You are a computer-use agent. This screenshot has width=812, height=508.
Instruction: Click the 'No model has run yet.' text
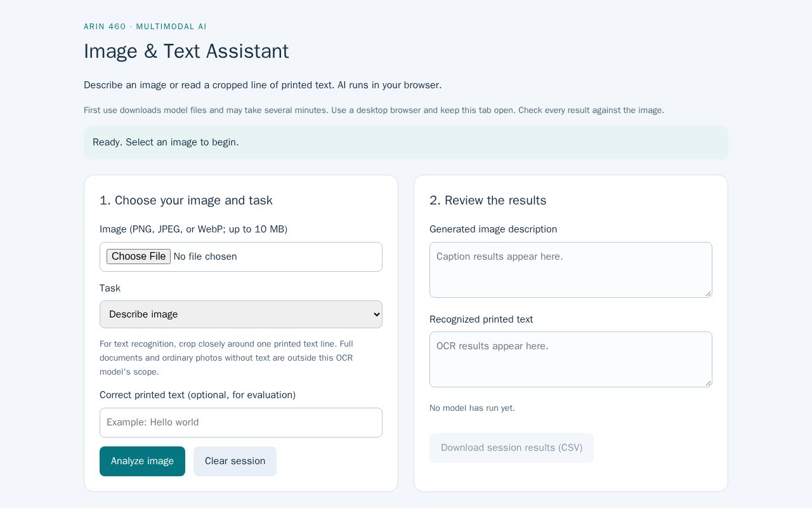tap(472, 408)
